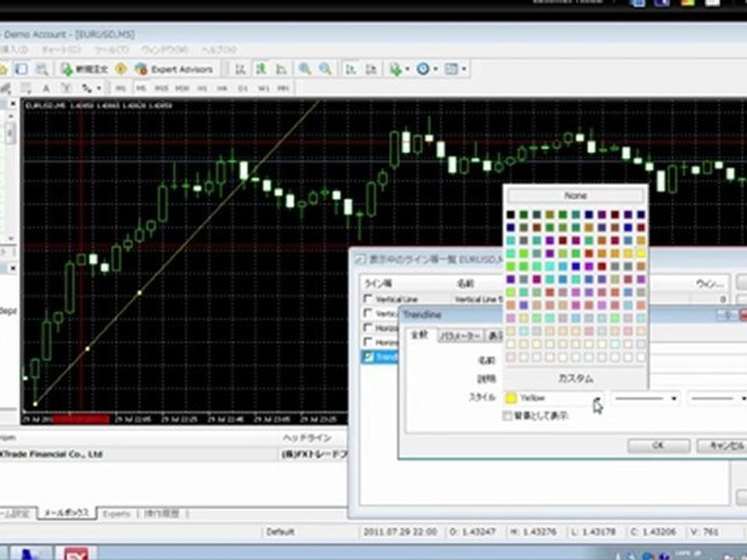Toggle chart auto scroll icon
747x560 pixels.
(351, 69)
